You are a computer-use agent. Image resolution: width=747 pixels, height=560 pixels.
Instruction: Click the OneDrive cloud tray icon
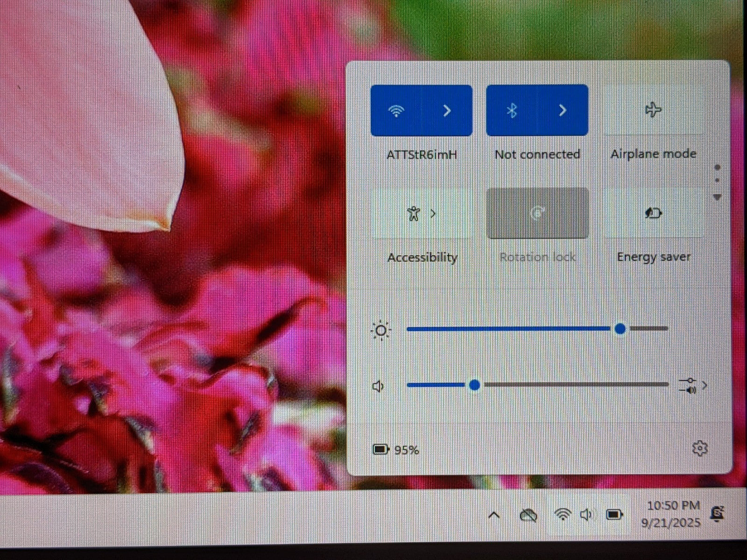point(528,515)
